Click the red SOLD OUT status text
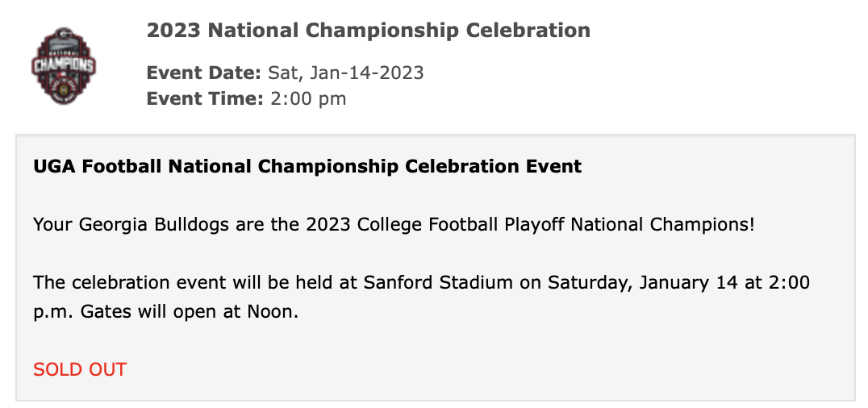This screenshot has width=868, height=408. pyautogui.click(x=80, y=369)
